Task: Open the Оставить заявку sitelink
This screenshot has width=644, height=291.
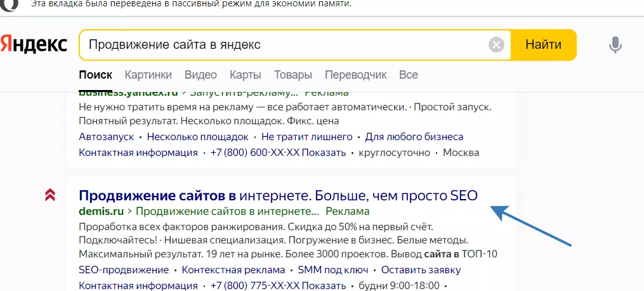Action: 421,270
